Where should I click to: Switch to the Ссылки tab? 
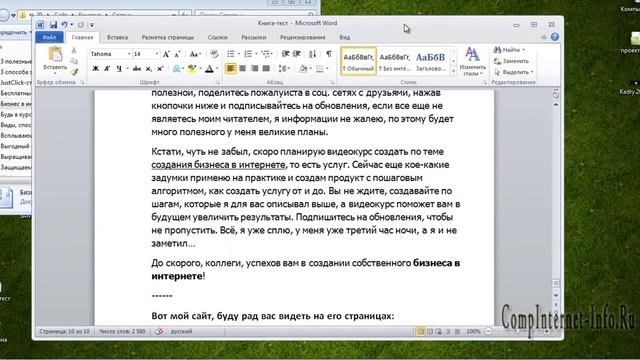point(218,37)
